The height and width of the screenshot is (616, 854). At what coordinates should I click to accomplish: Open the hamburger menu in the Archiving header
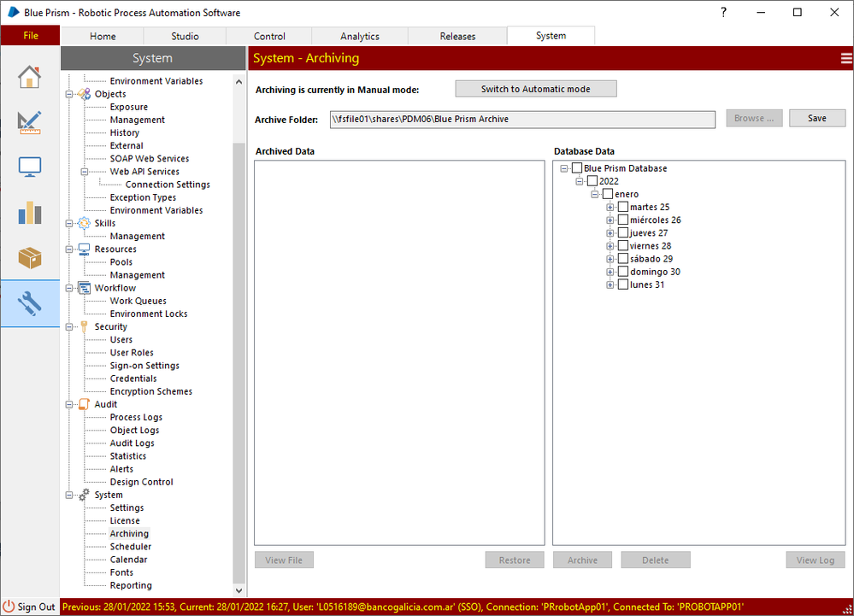coord(846,58)
